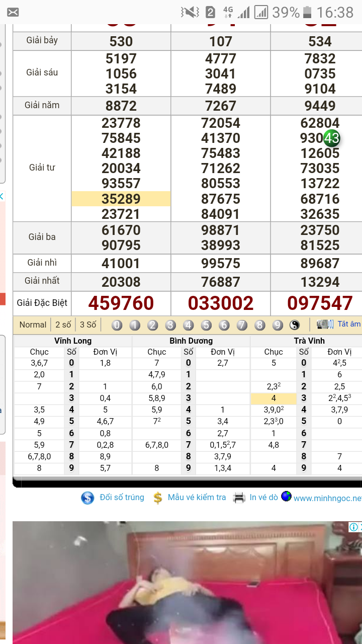362x644 pixels.
Task: Switch to 3 Số view
Action: click(x=88, y=325)
